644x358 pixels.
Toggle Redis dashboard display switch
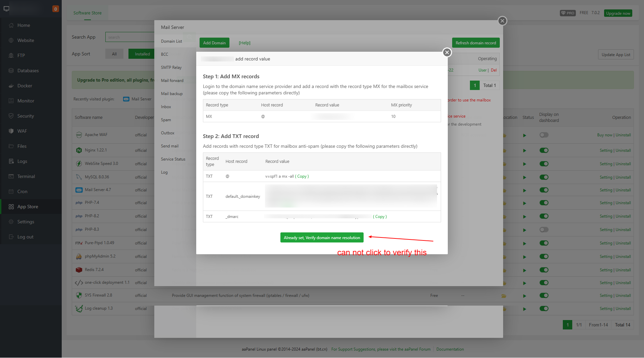544,270
